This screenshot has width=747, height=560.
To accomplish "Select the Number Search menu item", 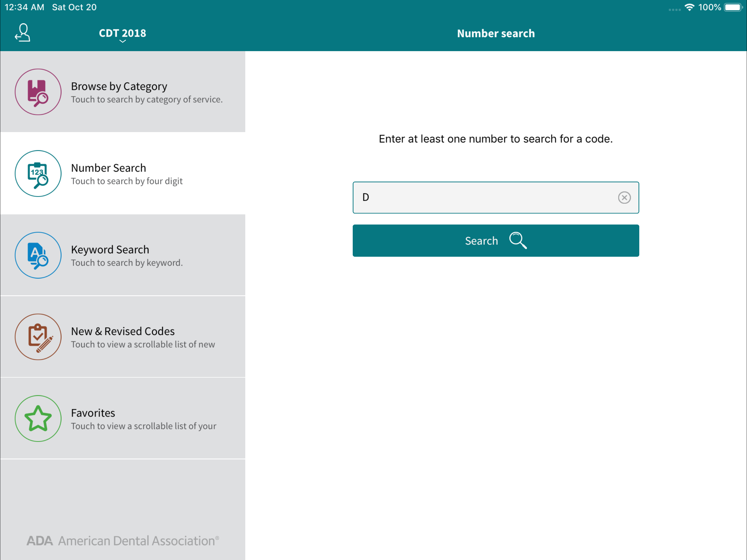I will coord(123,173).
